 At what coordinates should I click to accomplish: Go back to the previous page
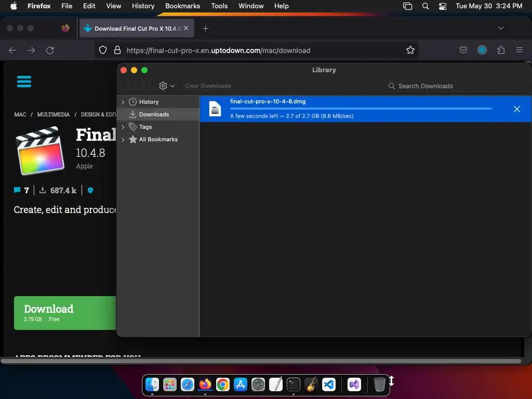click(12, 50)
